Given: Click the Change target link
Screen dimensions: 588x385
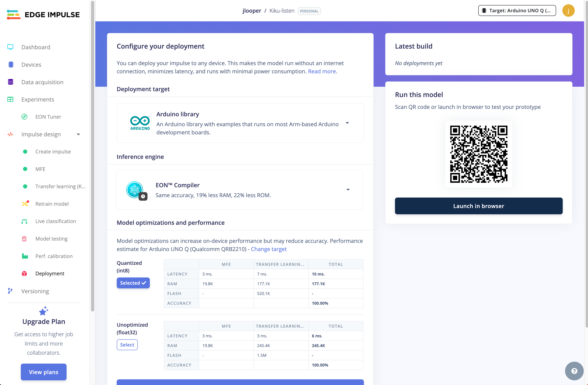Looking at the screenshot, I should pyautogui.click(x=269, y=249).
